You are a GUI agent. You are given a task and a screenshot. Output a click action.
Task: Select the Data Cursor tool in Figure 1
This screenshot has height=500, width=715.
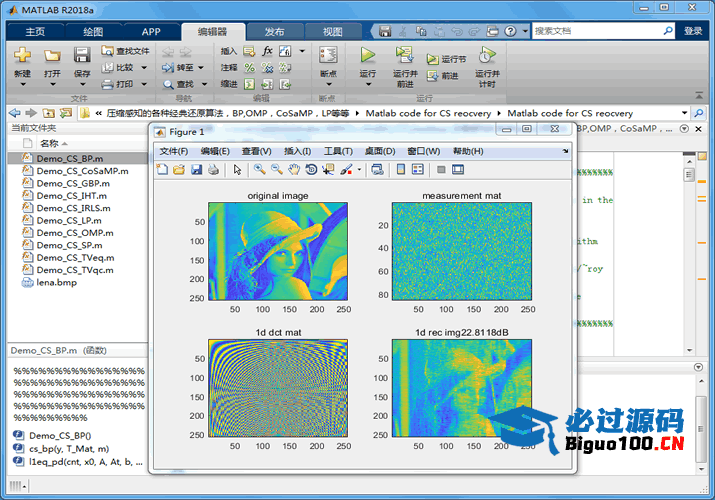(x=328, y=170)
